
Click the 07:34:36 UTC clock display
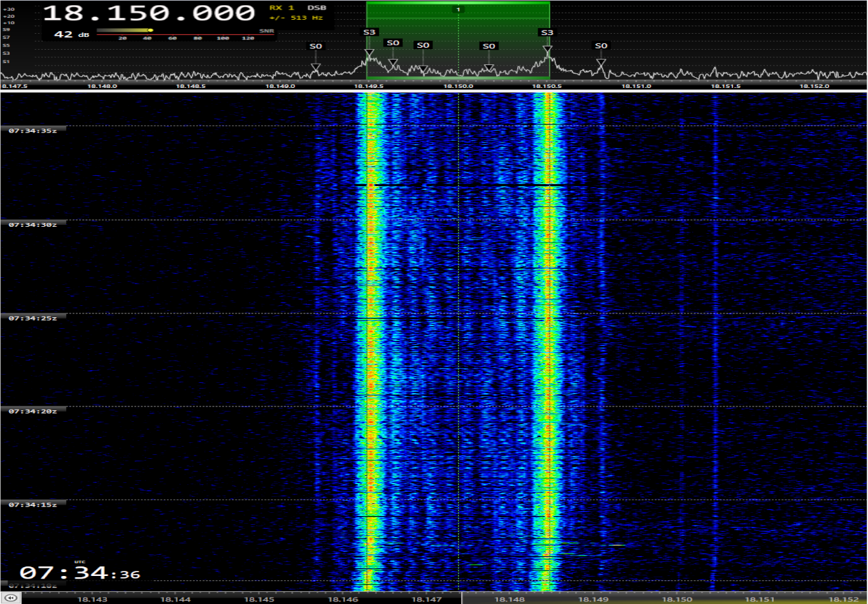click(80, 573)
